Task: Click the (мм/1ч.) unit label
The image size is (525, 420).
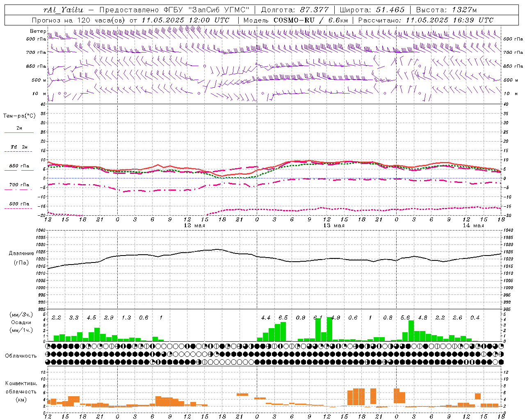Action: coord(21,330)
